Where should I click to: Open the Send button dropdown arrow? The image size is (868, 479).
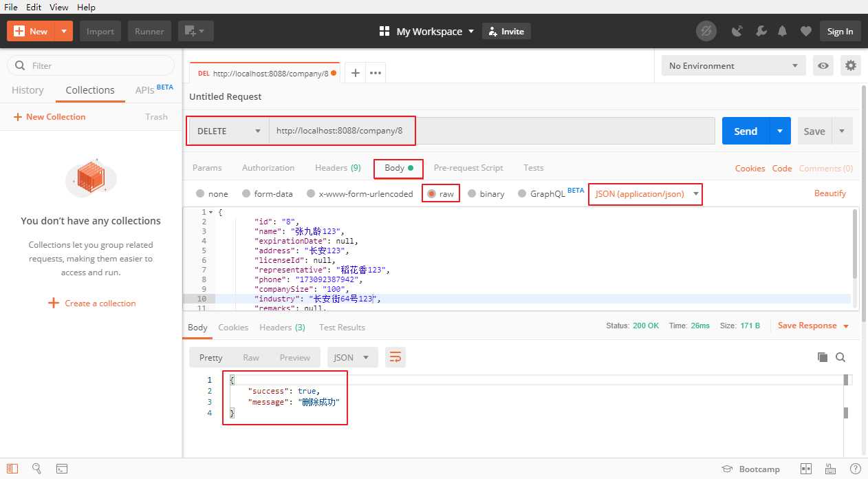pyautogui.click(x=779, y=131)
